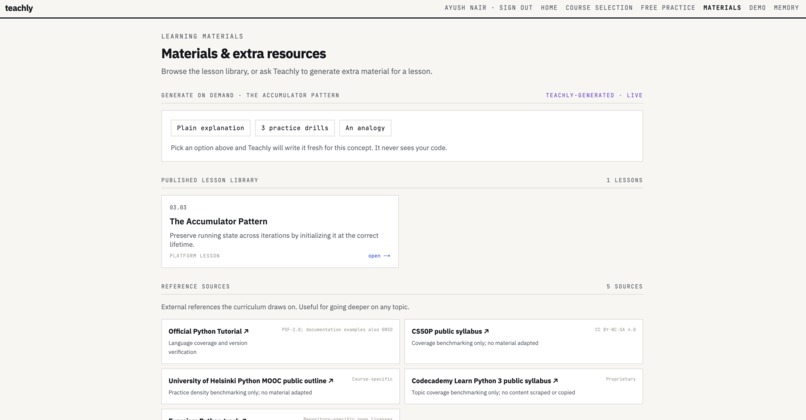Click the CC BY-NC-SA 4.0 license tag
The width and height of the screenshot is (806, 420).
[615, 330]
